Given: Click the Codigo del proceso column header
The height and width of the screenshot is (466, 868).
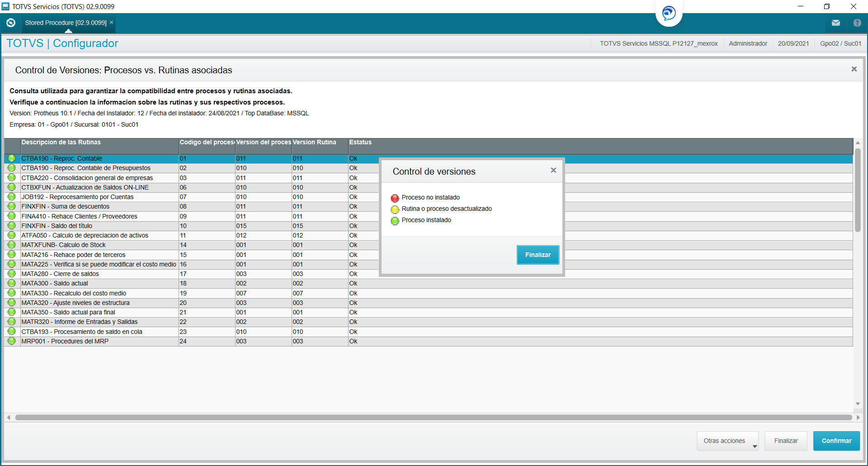Looking at the screenshot, I should pos(207,146).
